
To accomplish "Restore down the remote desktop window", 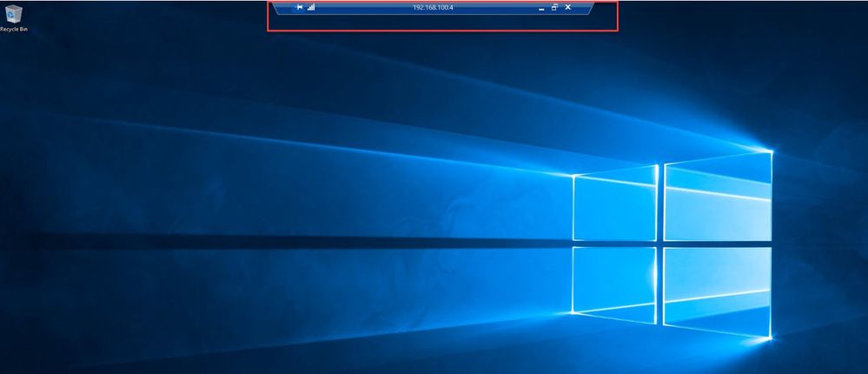I will 554,7.
